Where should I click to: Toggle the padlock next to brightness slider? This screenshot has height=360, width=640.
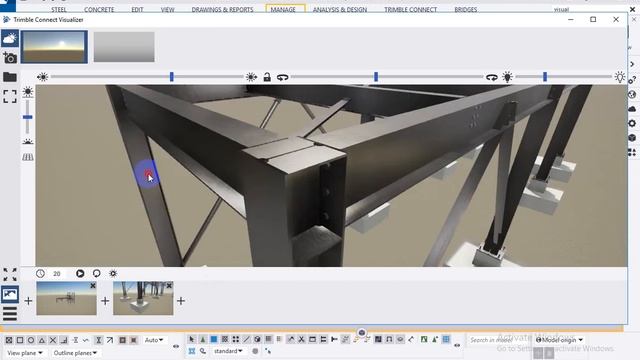[x=267, y=77]
